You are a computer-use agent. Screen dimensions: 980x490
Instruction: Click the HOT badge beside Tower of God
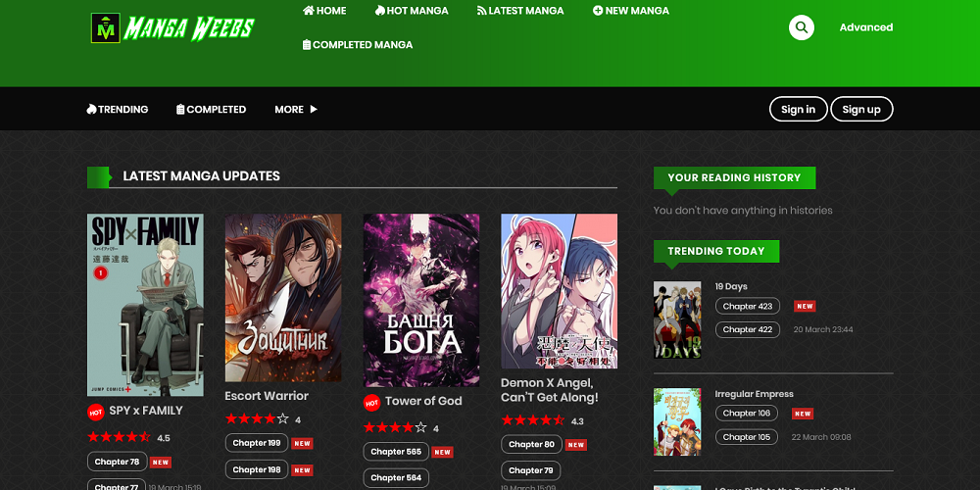click(x=371, y=402)
